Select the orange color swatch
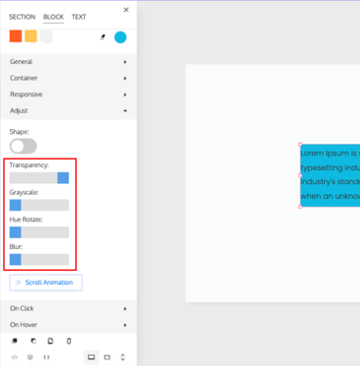This screenshot has width=360, height=366. tap(16, 36)
